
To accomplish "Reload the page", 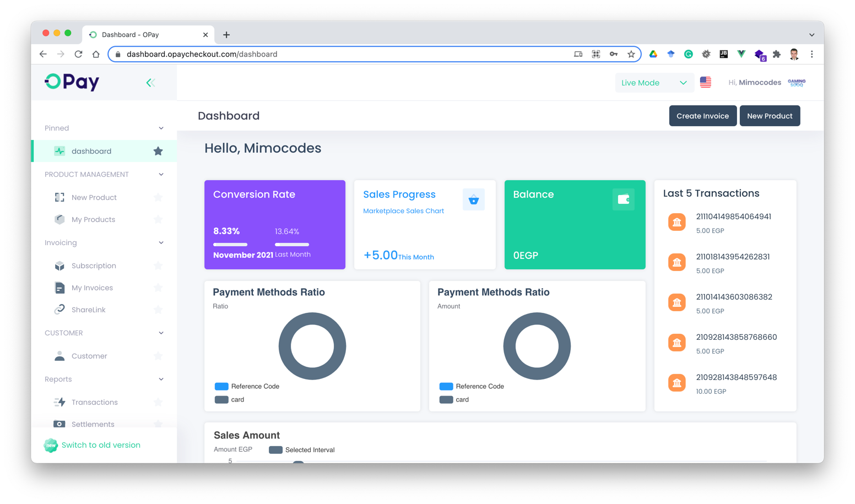I will [x=78, y=54].
